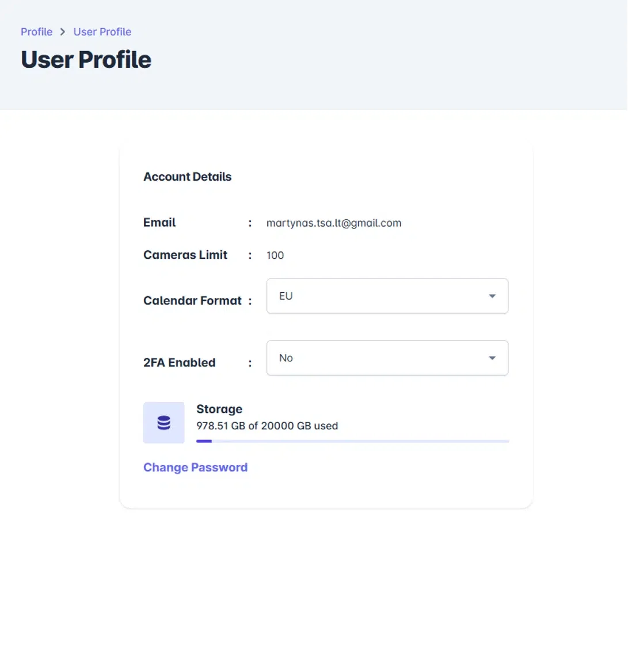Click the Cameras Limit value 100

pyautogui.click(x=275, y=255)
